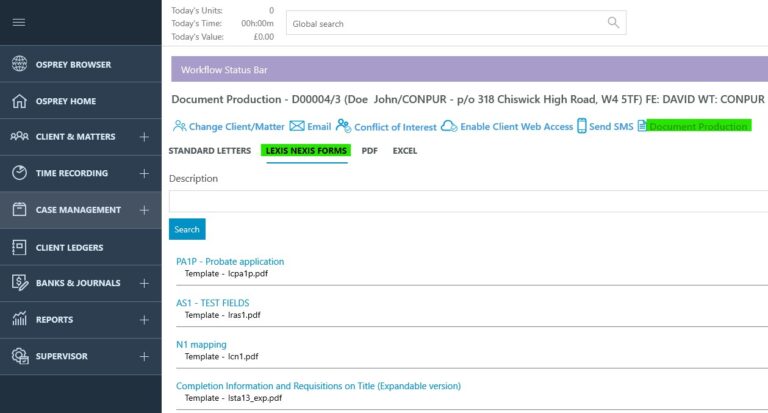Select the PDF tab
Screen dimensions: 768x413
pyautogui.click(x=369, y=151)
